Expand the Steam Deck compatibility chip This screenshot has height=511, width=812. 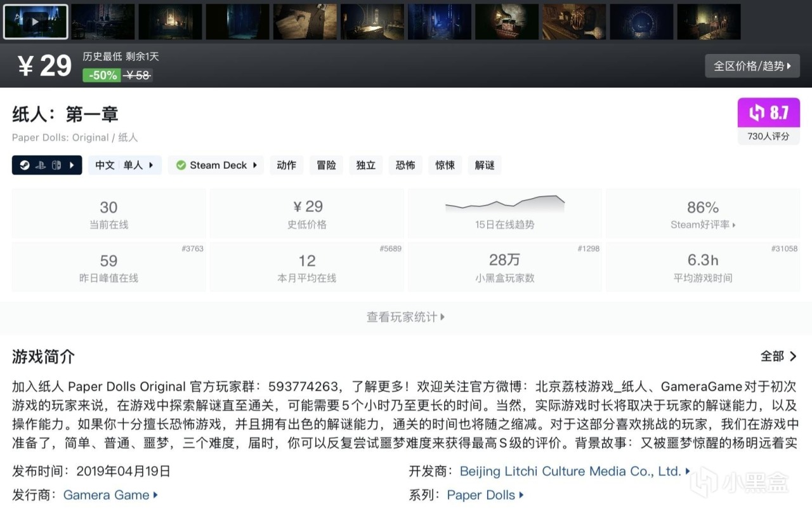216,165
